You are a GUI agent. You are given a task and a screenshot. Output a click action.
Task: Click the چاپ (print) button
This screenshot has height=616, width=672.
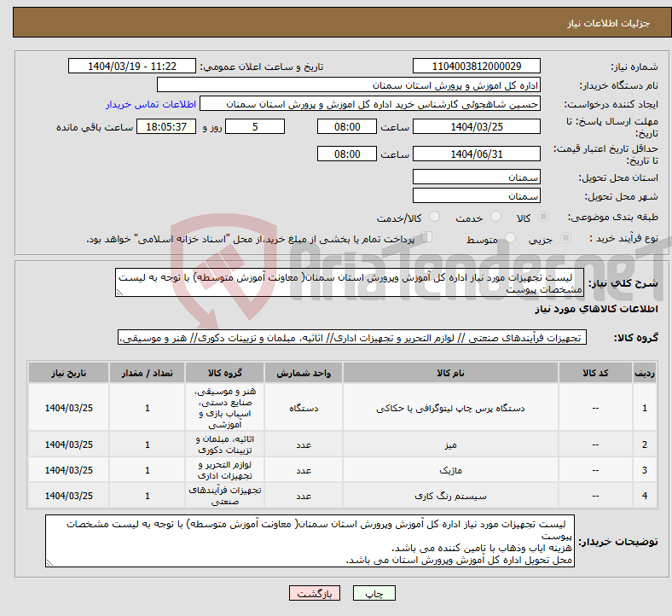coord(374,593)
